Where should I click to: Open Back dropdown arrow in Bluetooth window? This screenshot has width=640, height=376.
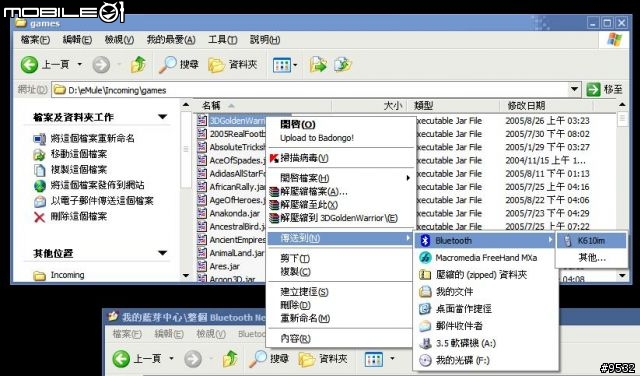171,359
